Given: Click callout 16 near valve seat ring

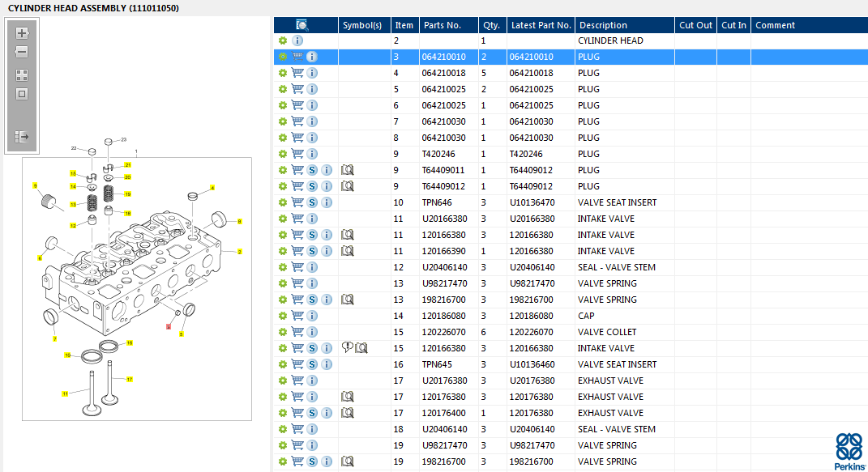Looking at the screenshot, I should (129, 343).
